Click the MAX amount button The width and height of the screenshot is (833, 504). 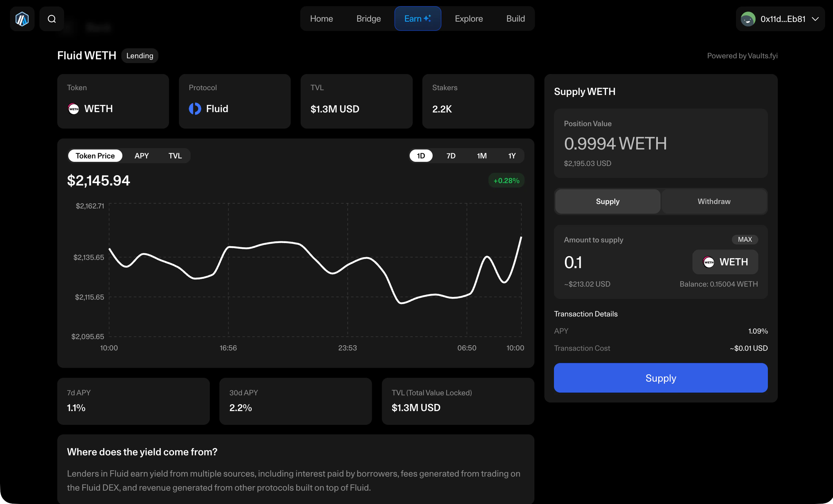click(x=745, y=239)
